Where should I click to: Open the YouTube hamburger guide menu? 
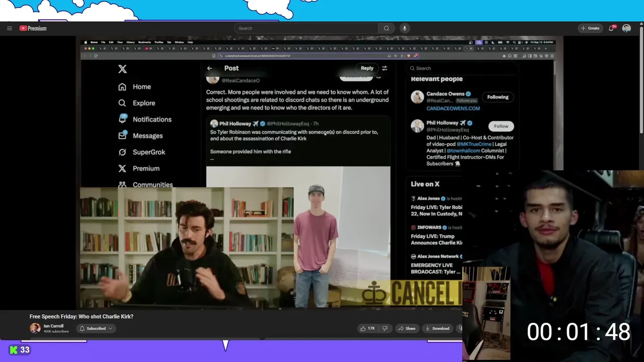click(9, 28)
